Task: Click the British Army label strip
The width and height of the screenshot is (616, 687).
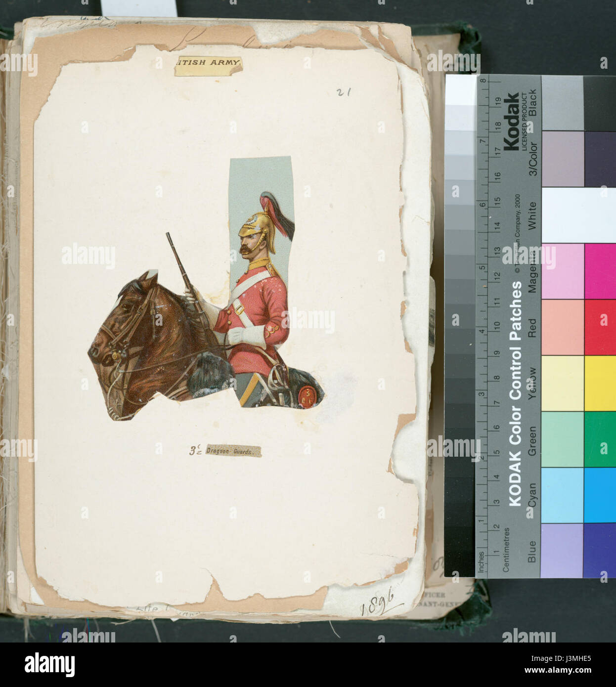Action: pyautogui.click(x=208, y=63)
